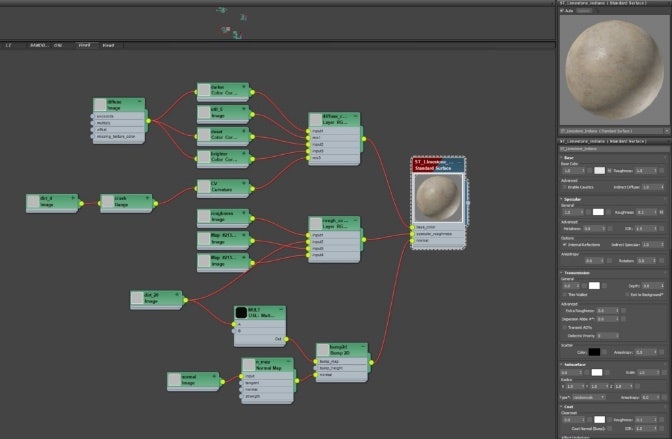This screenshot has width=672, height=439.
Task: Click the Out socket on MULT node
Action: [286, 339]
